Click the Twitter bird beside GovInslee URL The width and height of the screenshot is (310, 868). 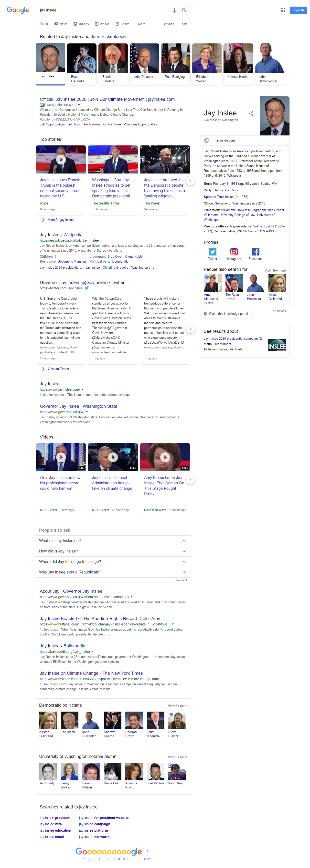[87, 288]
